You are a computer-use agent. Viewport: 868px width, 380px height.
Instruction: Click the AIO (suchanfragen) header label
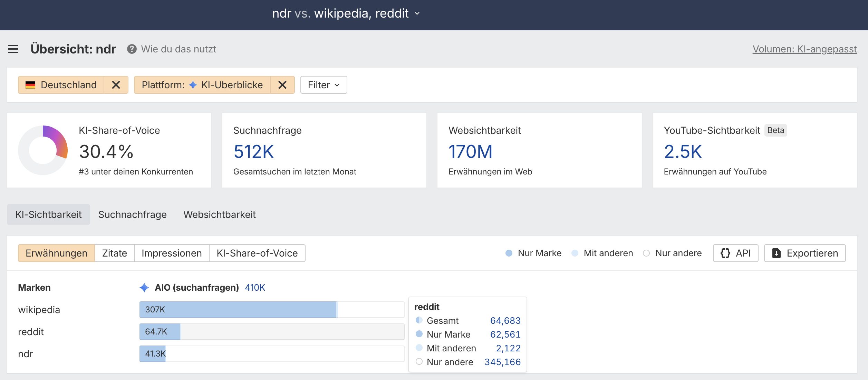click(197, 288)
